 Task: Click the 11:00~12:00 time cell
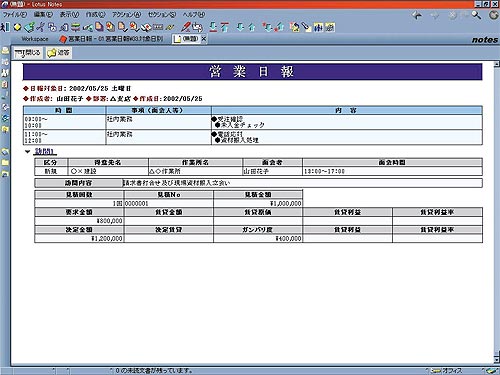click(64, 137)
